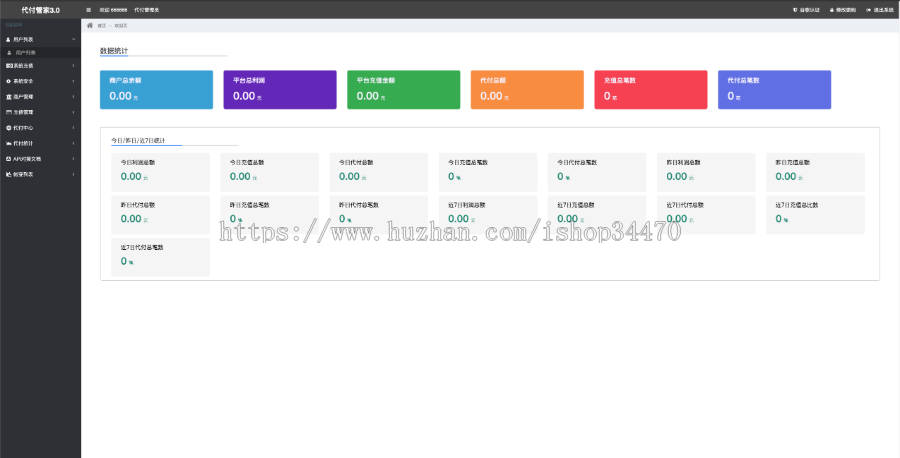Expand the 系统充值 sidebar menu
Screen dimensions: 900x458
[40, 66]
